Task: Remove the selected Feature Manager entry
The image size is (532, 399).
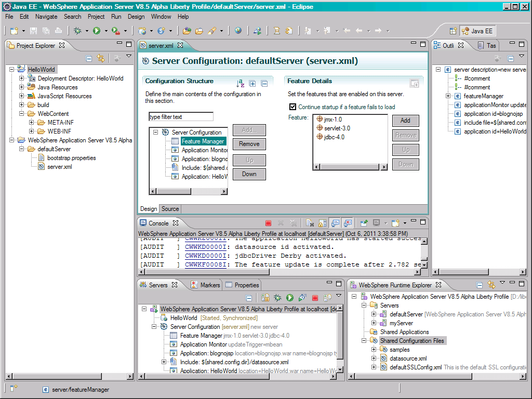Action: coord(249,144)
